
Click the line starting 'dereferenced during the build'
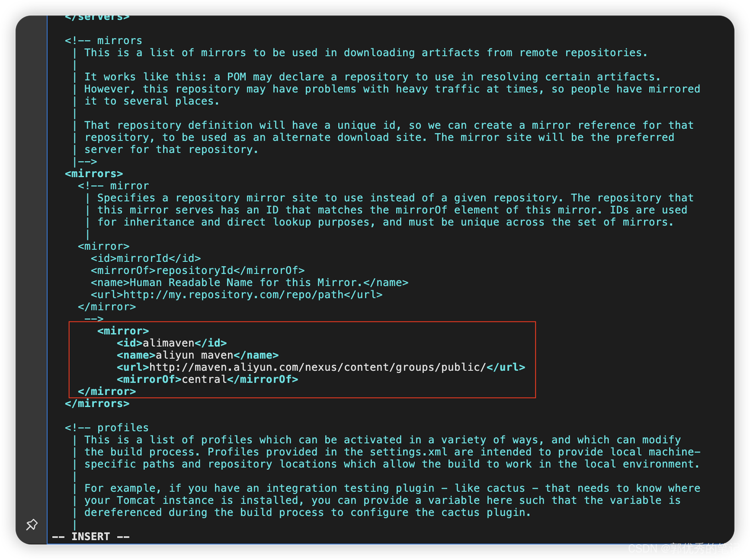coord(308,513)
